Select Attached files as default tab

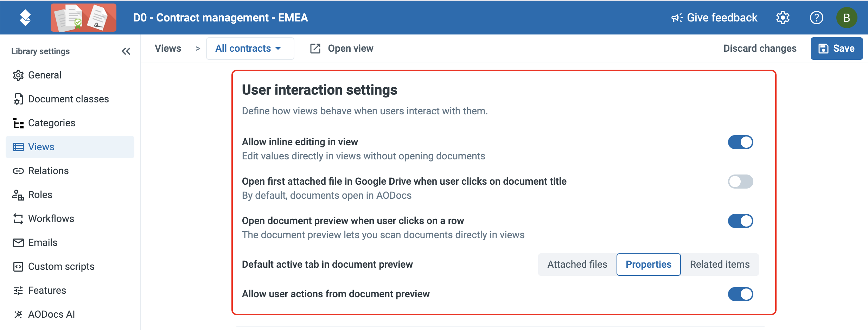point(577,265)
